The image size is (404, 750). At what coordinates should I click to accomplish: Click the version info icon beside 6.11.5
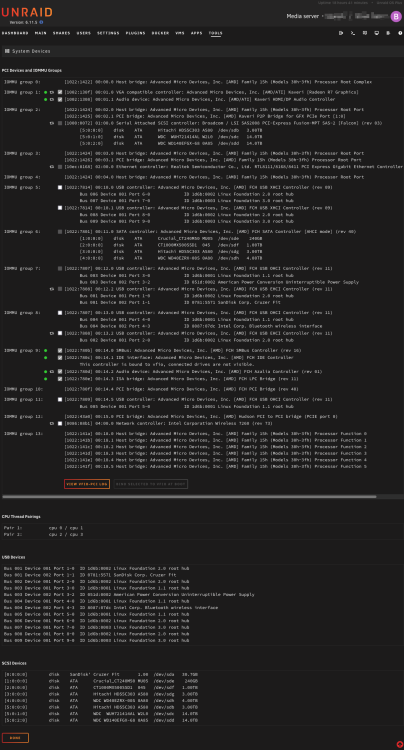click(41, 22)
